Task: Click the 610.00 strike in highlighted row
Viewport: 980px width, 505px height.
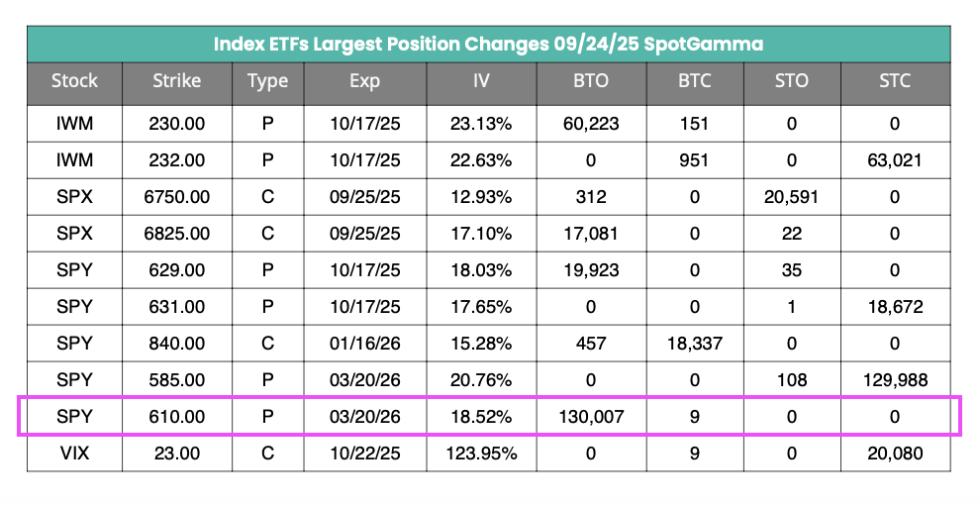Action: 177,417
